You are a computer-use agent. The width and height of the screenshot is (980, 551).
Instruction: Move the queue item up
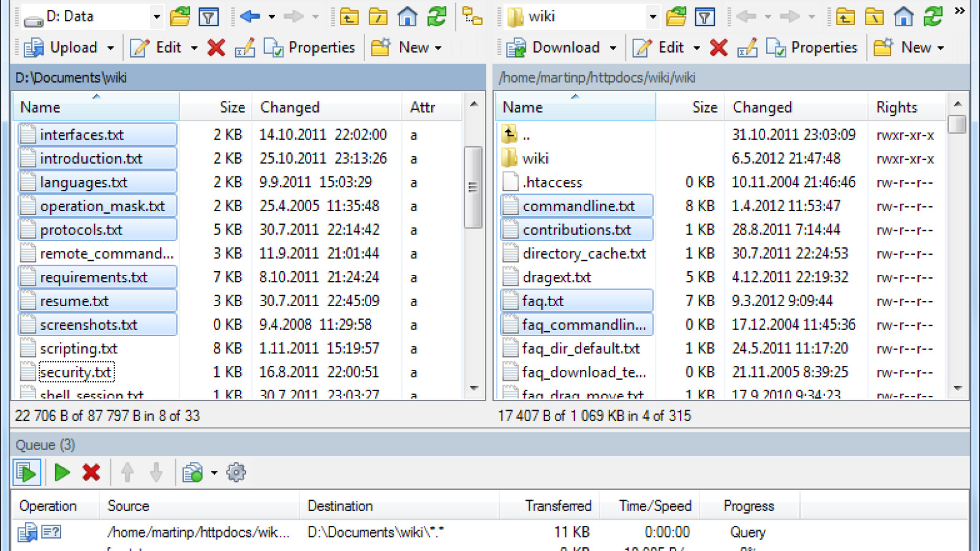(127, 473)
